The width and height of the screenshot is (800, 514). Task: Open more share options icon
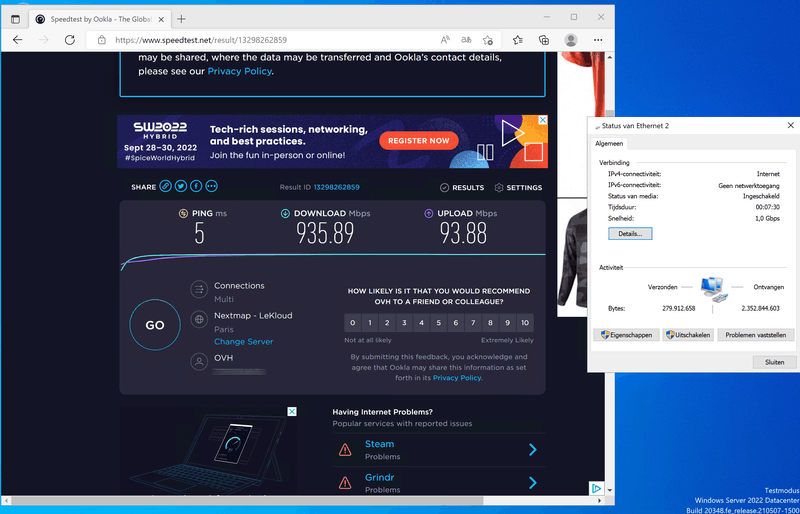[211, 186]
